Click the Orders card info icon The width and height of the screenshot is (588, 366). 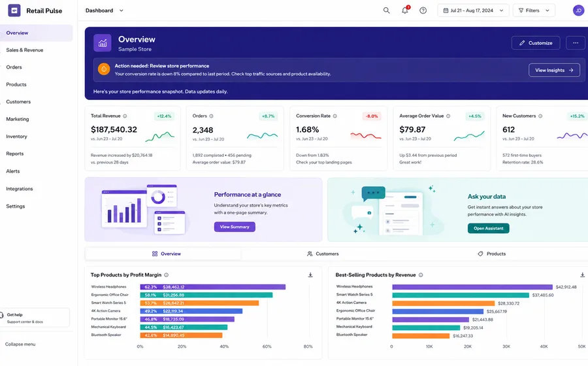coord(211,116)
